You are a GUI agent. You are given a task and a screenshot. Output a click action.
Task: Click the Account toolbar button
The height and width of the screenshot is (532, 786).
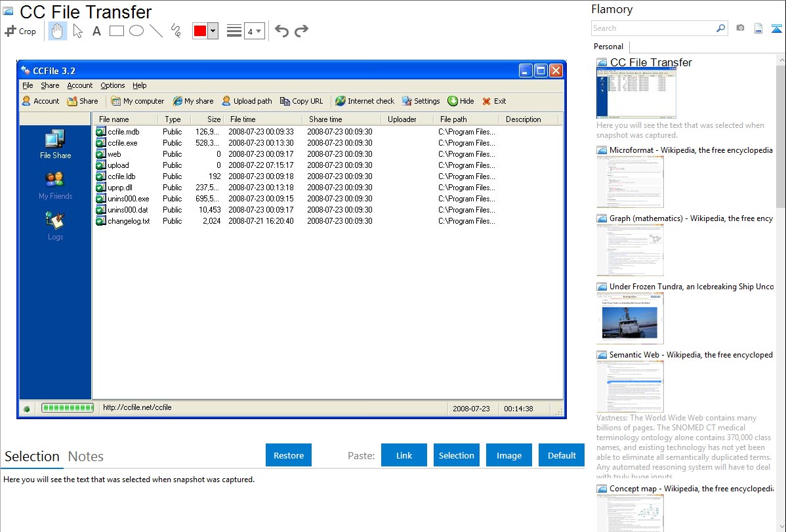point(41,101)
